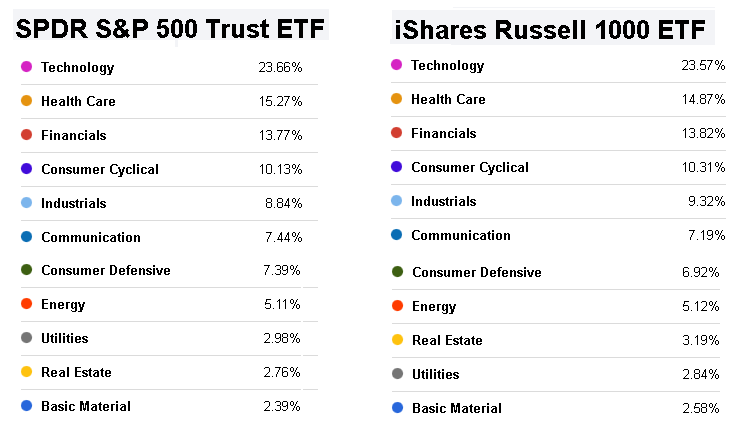Image resolution: width=738 pixels, height=438 pixels.
Task: Click the magenta Technology dot under SPDR
Action: 26,68
